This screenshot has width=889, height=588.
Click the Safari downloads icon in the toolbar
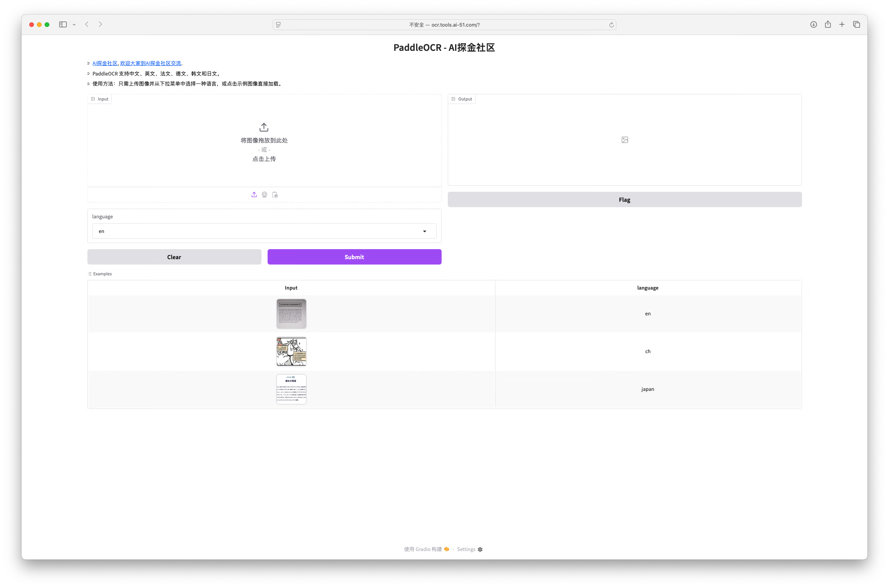click(x=814, y=24)
